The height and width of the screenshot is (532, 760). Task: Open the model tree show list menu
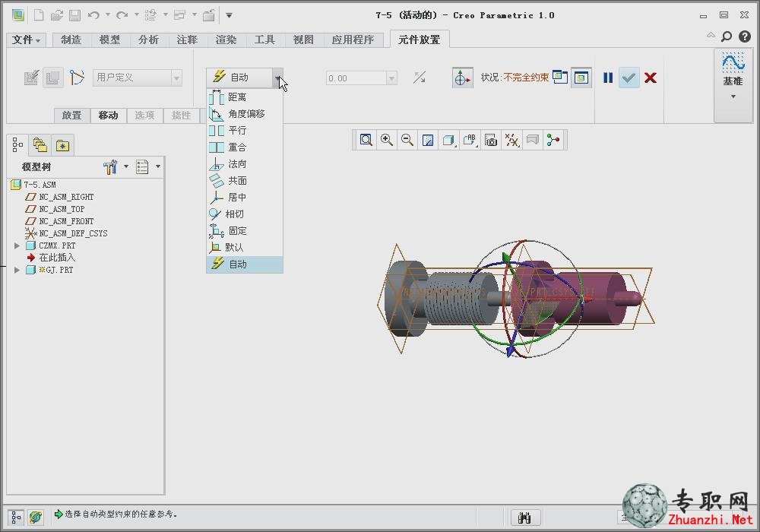point(147,166)
